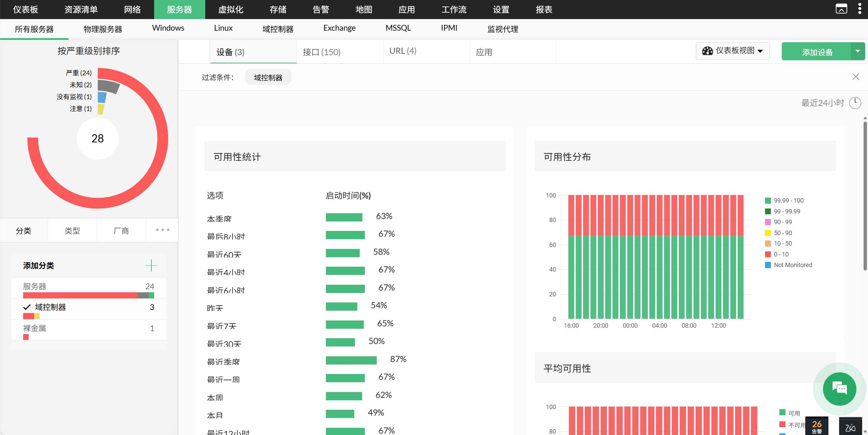Select the IPMI server sub-tab
The image size is (868, 435).
[x=449, y=28]
